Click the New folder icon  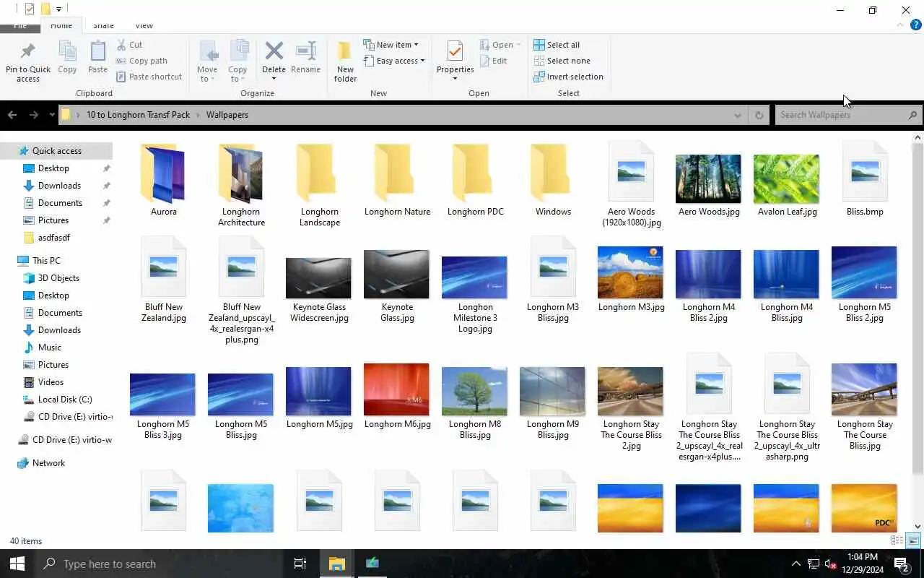click(345, 52)
